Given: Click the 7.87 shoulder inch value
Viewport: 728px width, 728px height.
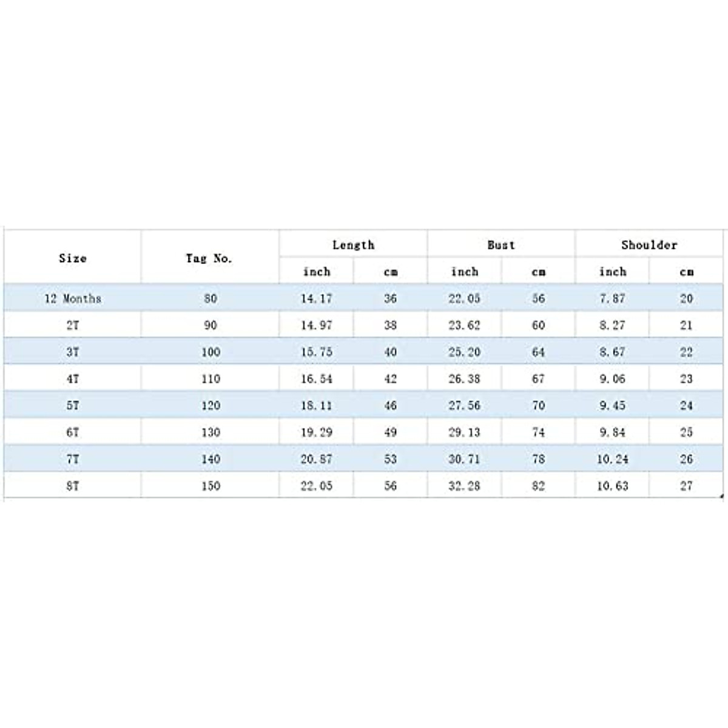Looking at the screenshot, I should 612,298.
